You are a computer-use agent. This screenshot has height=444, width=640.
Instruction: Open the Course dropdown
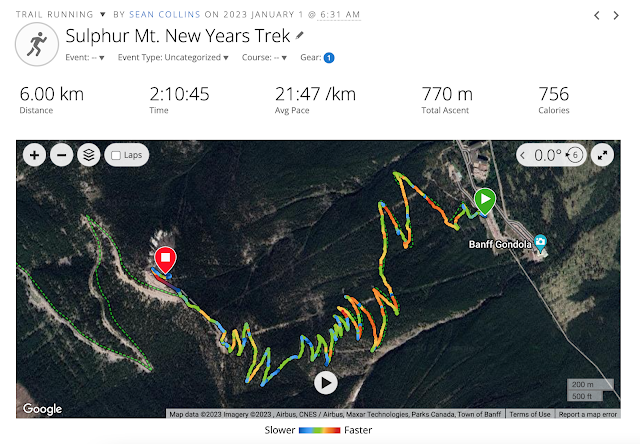(x=264, y=58)
